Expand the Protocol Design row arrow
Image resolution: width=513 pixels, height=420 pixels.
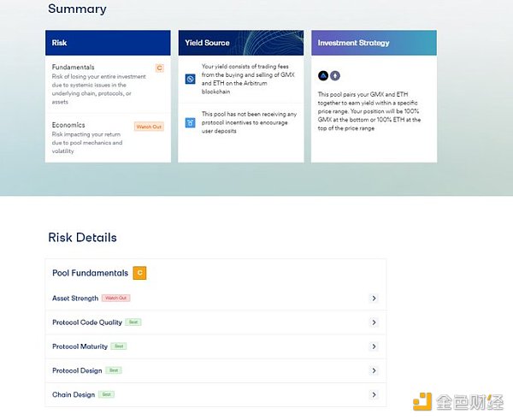point(374,370)
